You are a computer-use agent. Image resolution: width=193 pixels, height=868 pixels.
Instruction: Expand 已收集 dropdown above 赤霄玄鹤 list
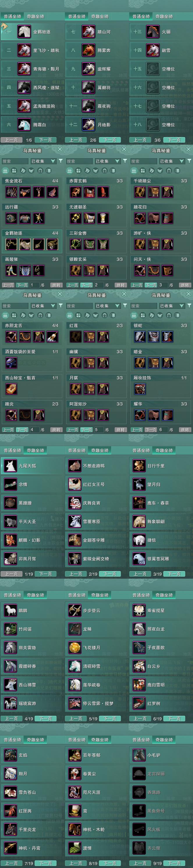click(107, 161)
